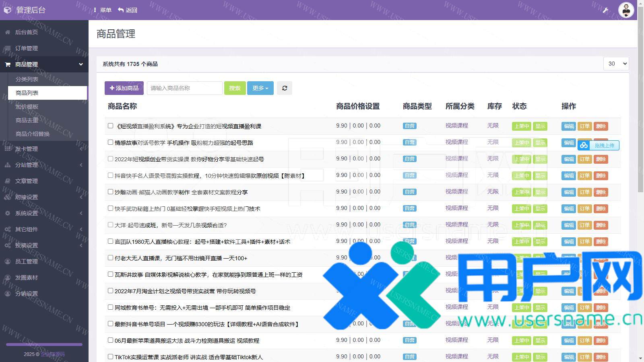Click the 后台首页 home icon in sidebar
The height and width of the screenshot is (362, 644).
click(x=8, y=32)
